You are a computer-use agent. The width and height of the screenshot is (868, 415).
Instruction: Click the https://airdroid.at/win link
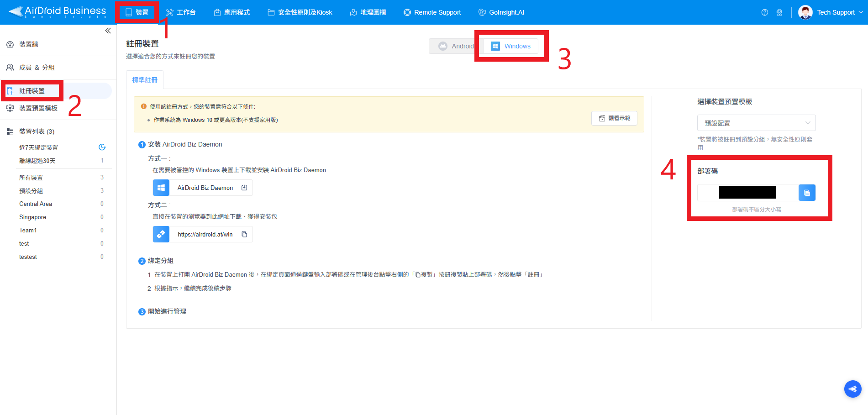(205, 234)
